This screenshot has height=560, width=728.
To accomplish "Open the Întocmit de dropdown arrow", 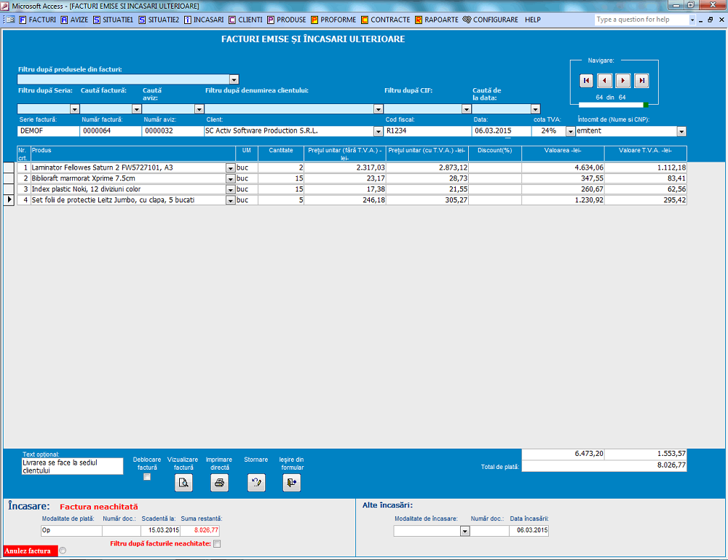I will 681,131.
